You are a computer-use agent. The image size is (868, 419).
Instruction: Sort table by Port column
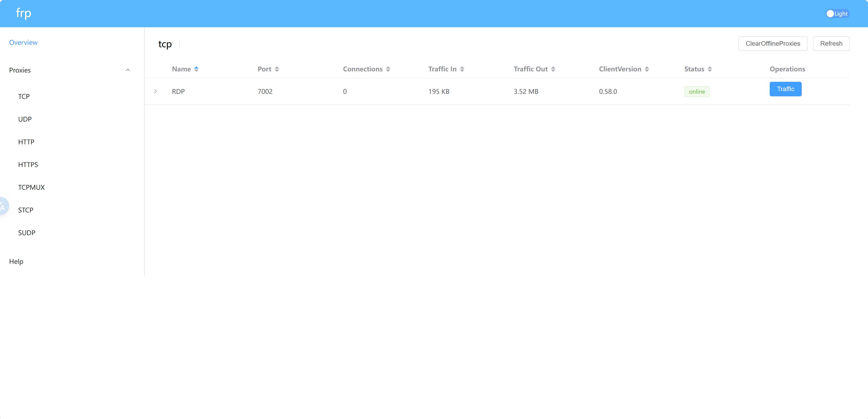[268, 69]
